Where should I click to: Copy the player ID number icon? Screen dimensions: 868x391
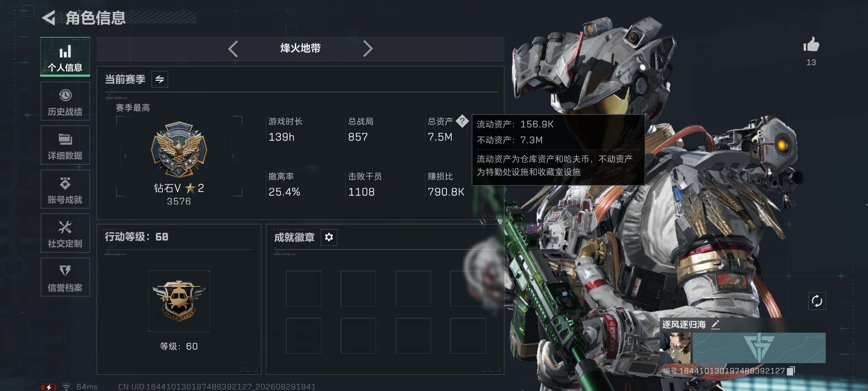pos(791,371)
